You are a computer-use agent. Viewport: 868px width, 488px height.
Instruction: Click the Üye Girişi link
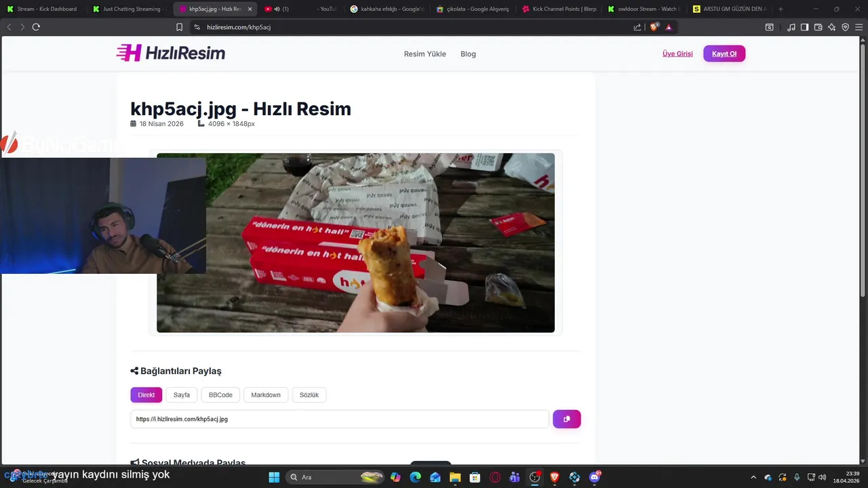click(x=677, y=54)
